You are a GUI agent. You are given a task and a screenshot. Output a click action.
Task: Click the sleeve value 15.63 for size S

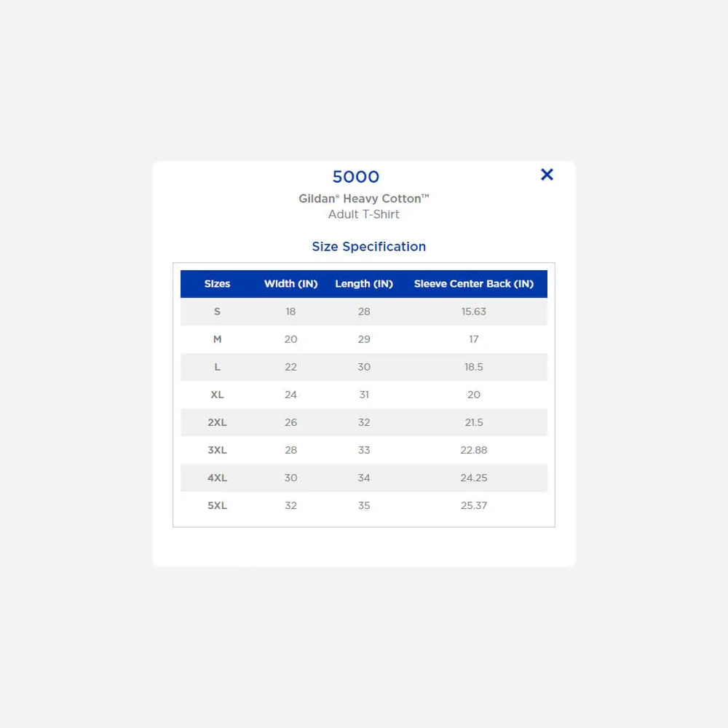click(x=474, y=312)
